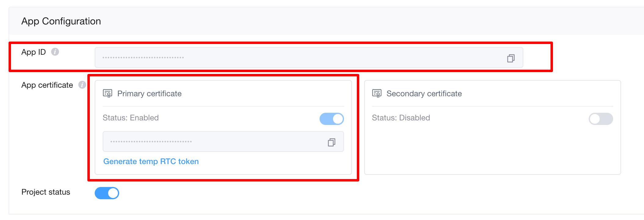Click the App certificate label
Screen dimensions: 644x220
(47, 85)
